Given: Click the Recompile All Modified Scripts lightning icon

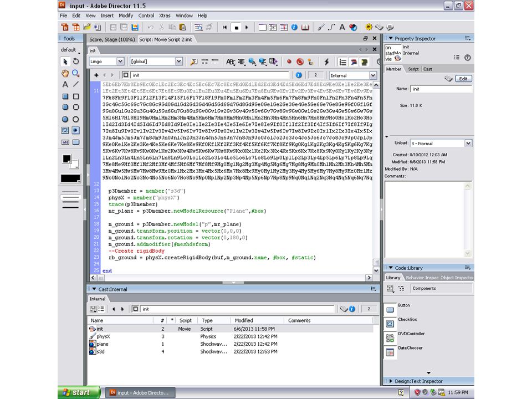Looking at the screenshot, I should click(326, 62).
